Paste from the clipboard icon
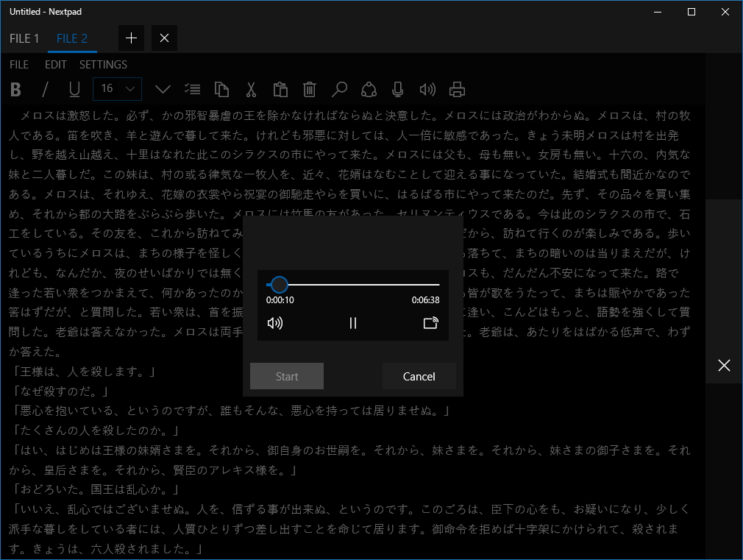The width and height of the screenshot is (743, 560). (x=280, y=89)
